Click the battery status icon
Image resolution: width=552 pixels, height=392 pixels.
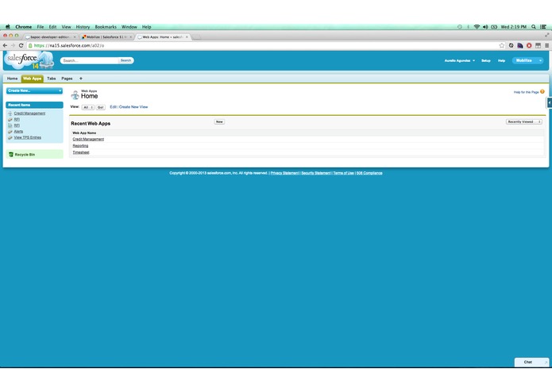point(494,27)
